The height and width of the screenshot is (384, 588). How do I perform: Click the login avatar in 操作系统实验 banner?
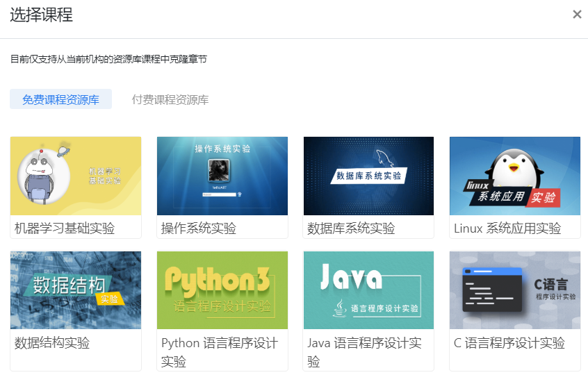click(221, 172)
